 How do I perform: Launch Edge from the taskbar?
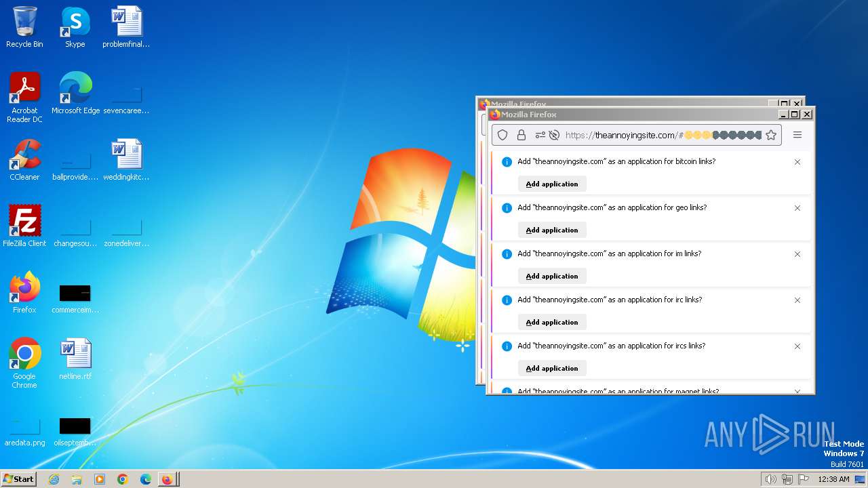click(x=145, y=479)
